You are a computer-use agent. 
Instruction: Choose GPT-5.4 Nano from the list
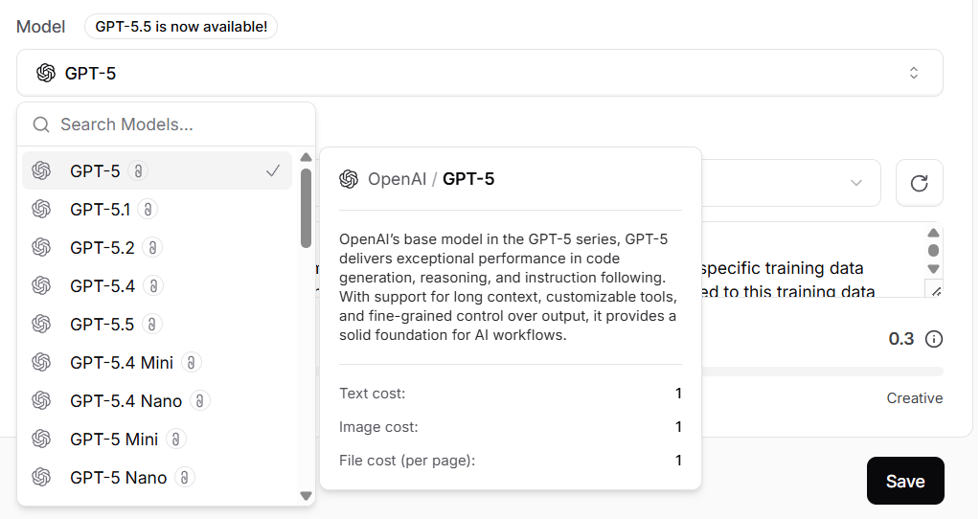(157, 400)
